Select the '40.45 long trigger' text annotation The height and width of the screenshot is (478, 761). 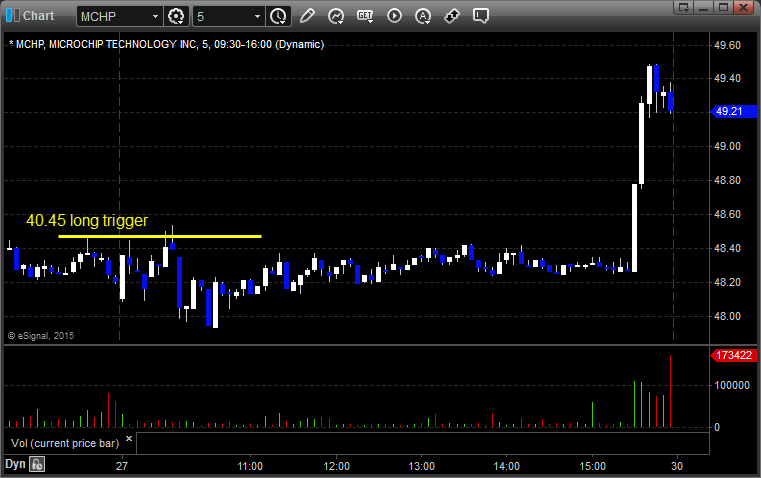coord(87,220)
